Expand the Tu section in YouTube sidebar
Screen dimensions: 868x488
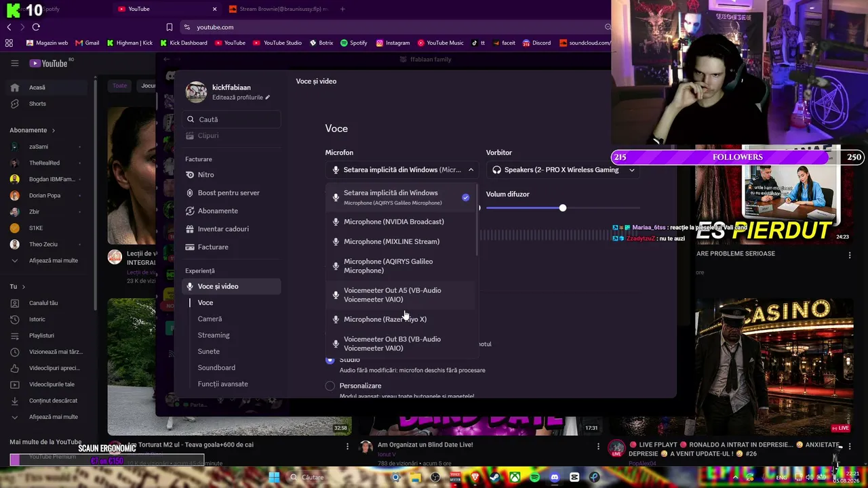tap(18, 287)
